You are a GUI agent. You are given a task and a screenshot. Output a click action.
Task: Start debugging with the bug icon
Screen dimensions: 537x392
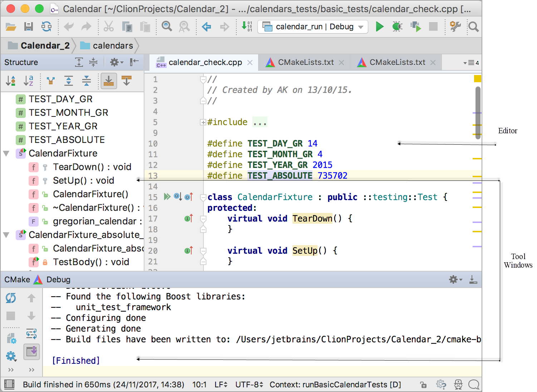point(397,27)
